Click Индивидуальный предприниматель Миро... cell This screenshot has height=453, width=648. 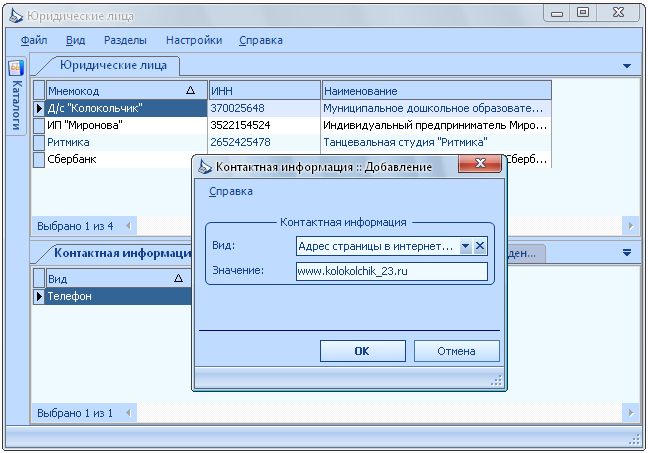436,125
